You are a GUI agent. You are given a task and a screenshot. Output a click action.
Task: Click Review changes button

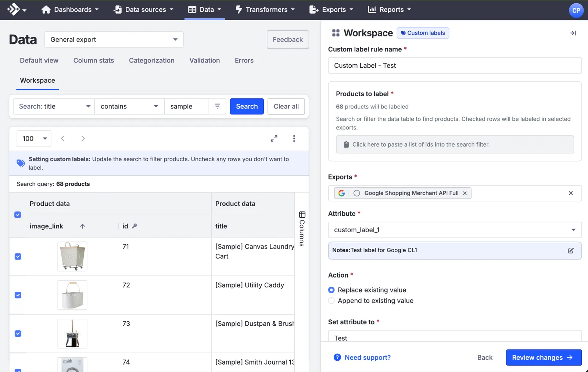[x=544, y=357]
